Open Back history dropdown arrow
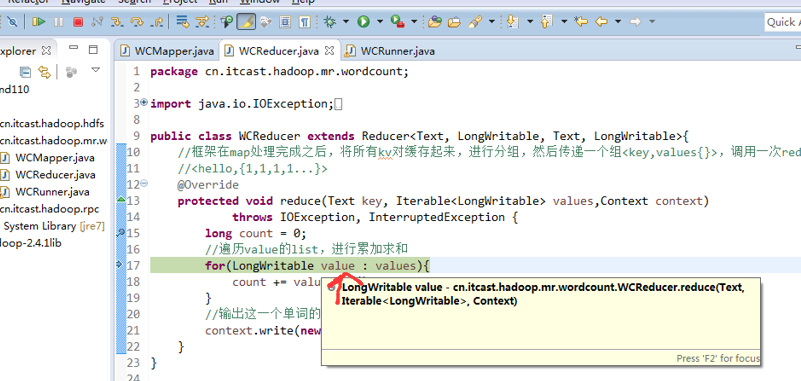Image resolution: width=801 pixels, height=381 pixels. click(618, 22)
